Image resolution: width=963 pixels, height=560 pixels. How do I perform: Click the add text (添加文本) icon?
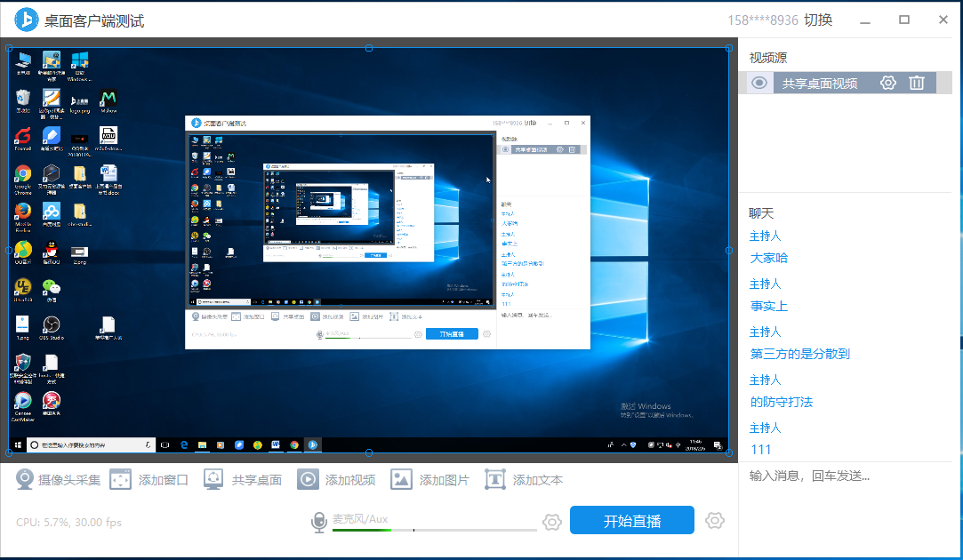[495, 479]
